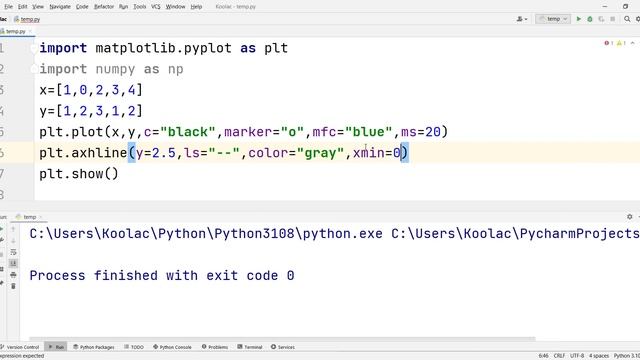Toggle Scroll to End in the Run console
This screenshot has height=360, width=640.
(13, 263)
